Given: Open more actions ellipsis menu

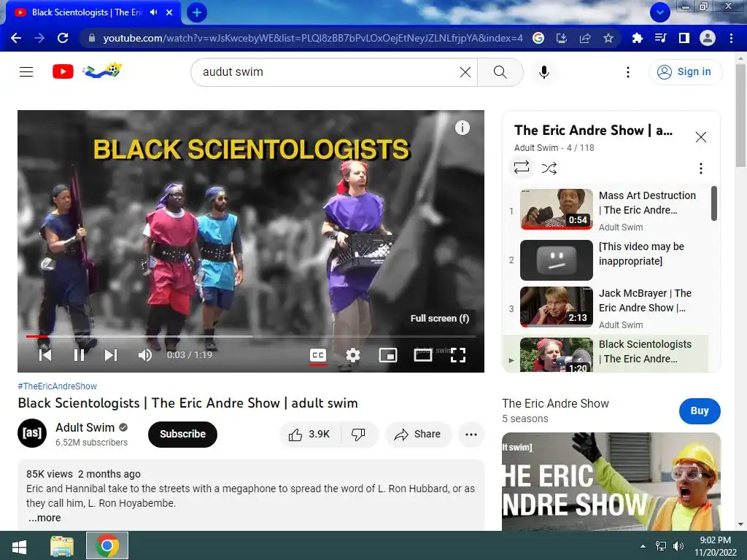Looking at the screenshot, I should [471, 434].
